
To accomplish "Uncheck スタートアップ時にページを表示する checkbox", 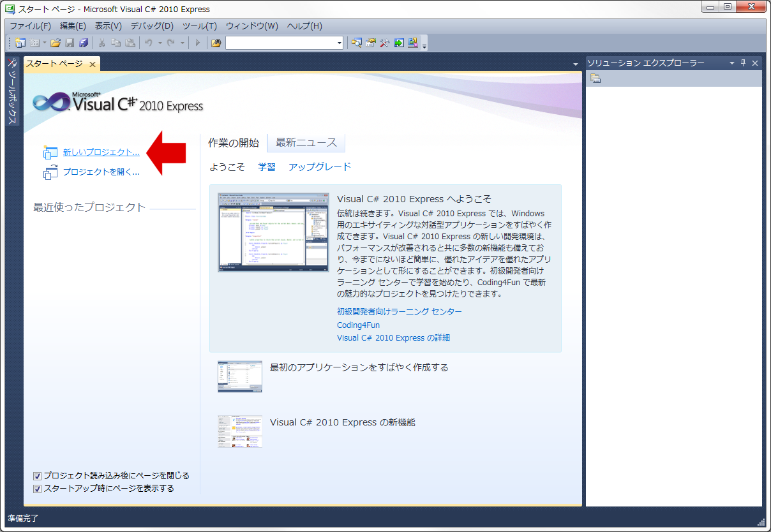I will click(x=37, y=489).
